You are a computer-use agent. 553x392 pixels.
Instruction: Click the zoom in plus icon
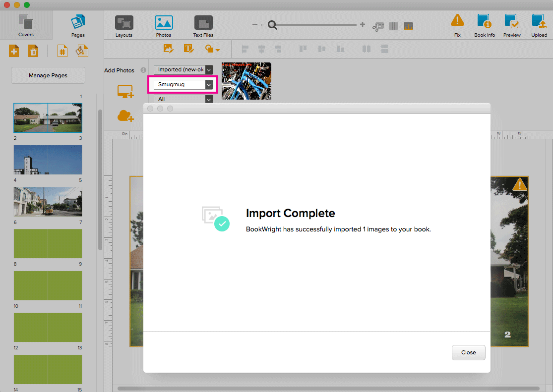pos(362,24)
